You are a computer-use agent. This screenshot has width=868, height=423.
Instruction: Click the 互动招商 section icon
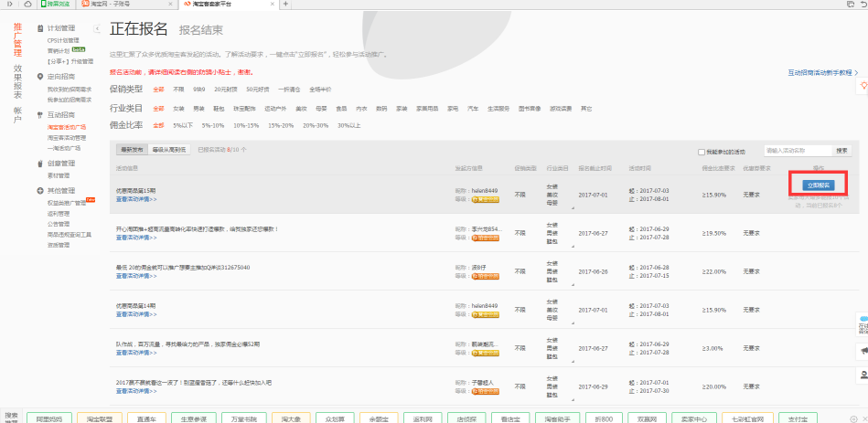[x=39, y=115]
